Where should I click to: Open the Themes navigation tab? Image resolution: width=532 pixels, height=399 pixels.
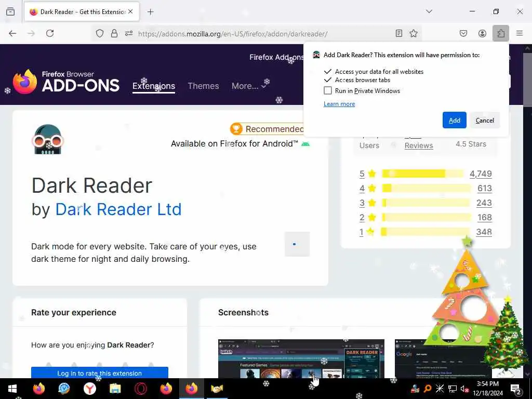tap(203, 86)
